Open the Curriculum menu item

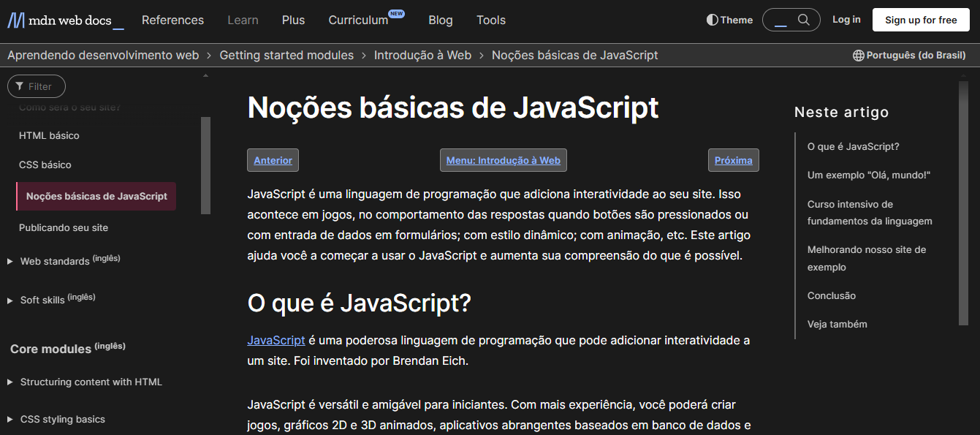tap(358, 20)
